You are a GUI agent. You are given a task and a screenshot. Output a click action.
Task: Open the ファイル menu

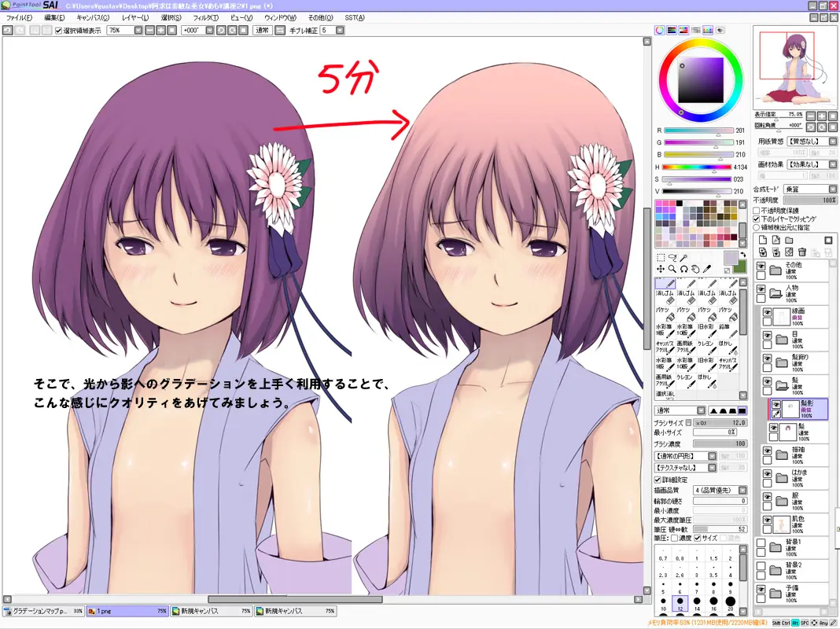click(19, 17)
